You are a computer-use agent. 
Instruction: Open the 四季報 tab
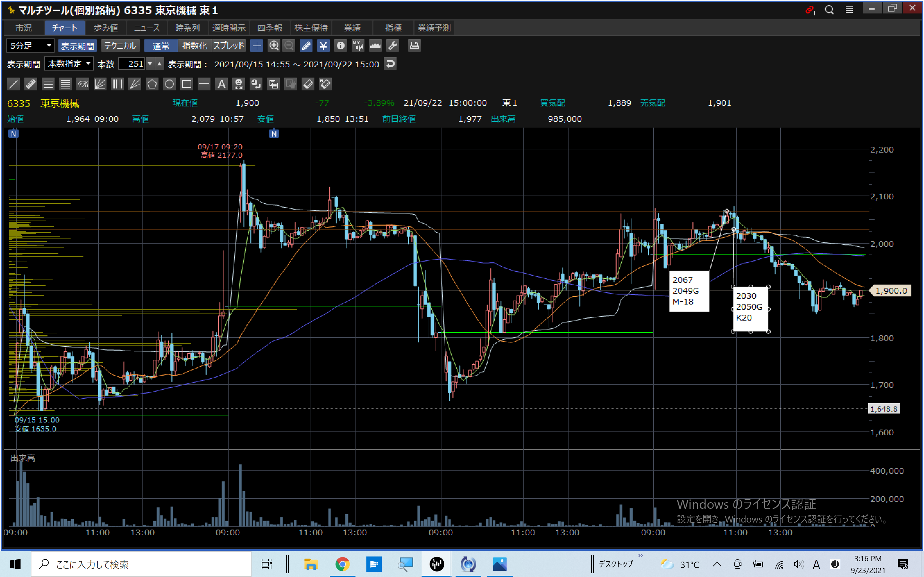tap(269, 28)
